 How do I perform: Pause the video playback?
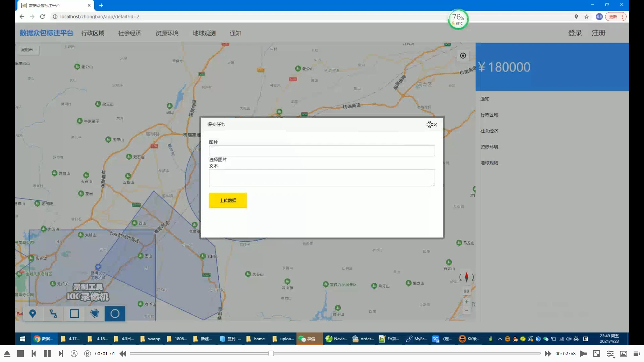47,354
